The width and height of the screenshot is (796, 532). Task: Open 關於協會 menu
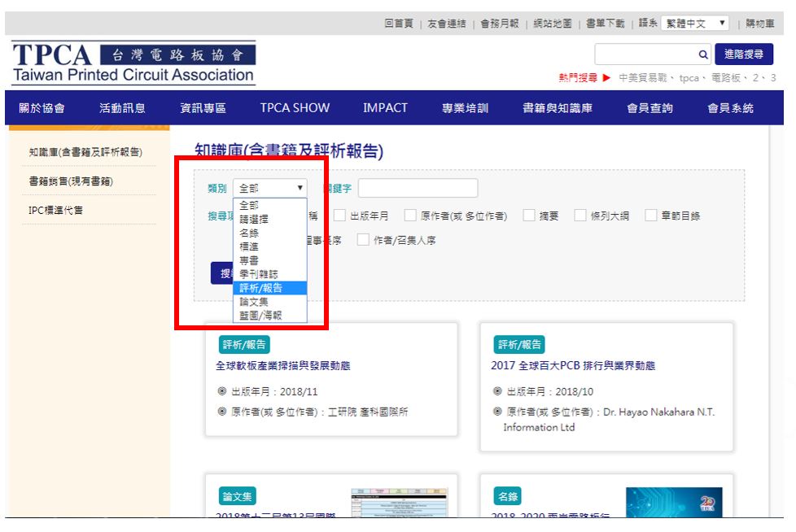[42, 107]
